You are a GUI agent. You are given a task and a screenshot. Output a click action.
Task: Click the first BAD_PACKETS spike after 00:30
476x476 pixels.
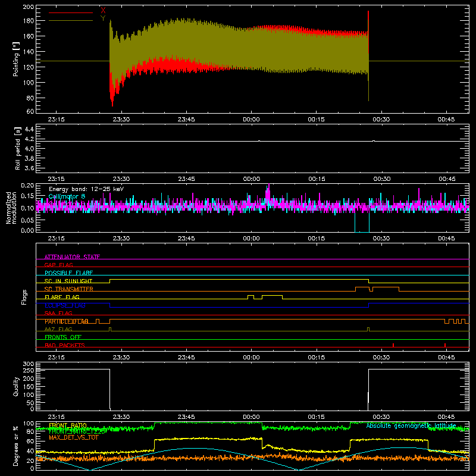pos(393,345)
